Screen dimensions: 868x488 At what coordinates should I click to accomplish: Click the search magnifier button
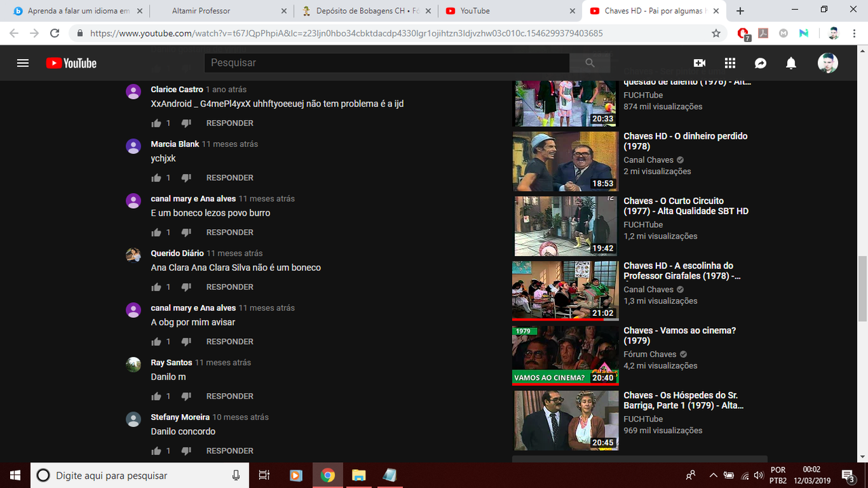tap(589, 63)
